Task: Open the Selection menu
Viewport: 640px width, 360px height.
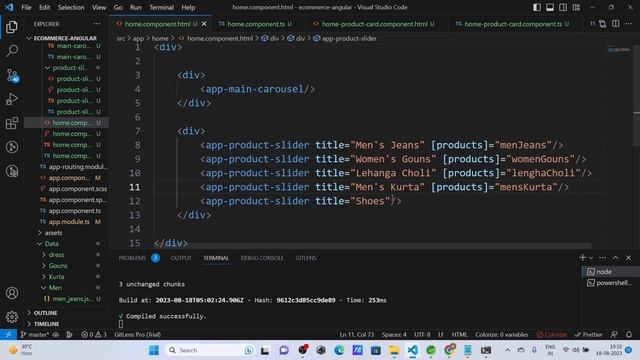Action: pos(71,7)
